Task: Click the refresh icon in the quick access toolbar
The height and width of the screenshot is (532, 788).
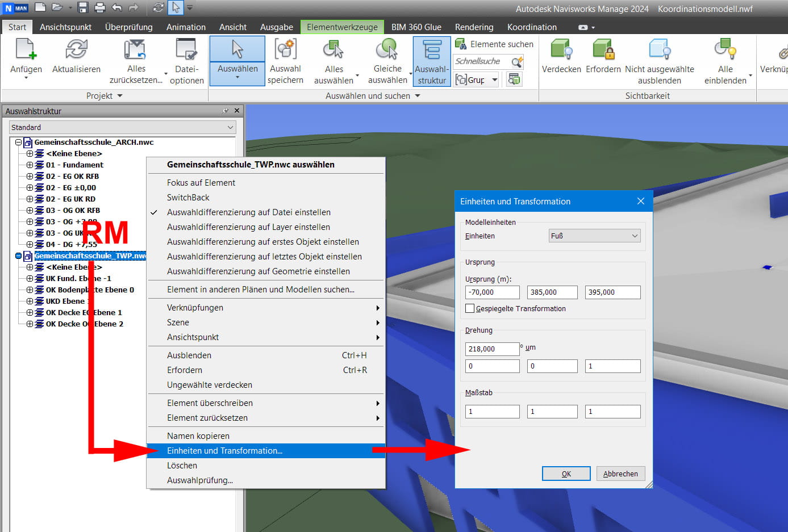Action: tap(159, 7)
